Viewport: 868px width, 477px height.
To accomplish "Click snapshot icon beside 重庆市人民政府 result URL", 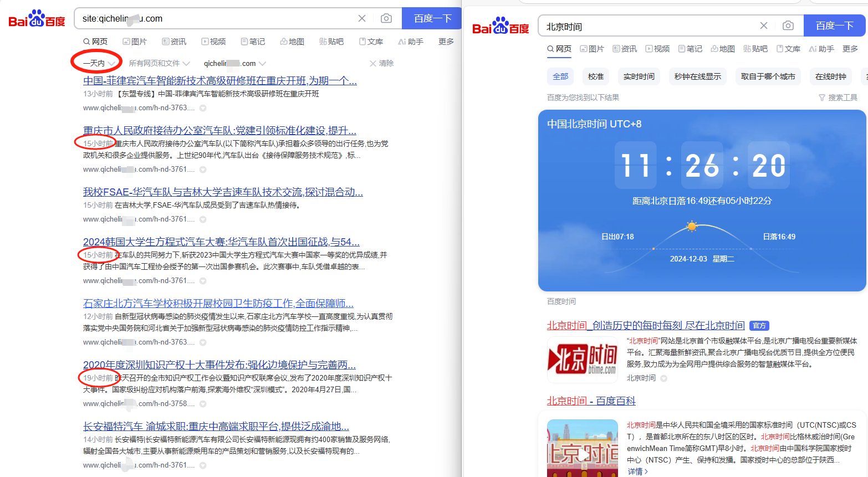I will click(x=203, y=170).
